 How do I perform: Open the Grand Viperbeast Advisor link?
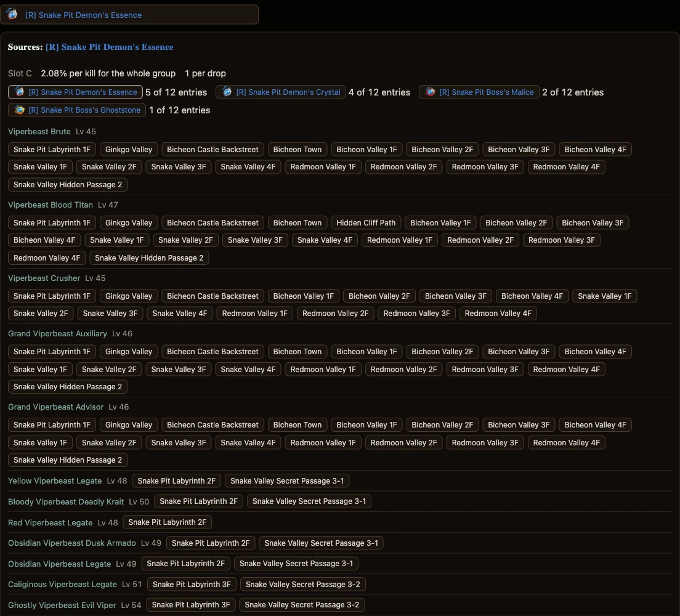point(56,407)
